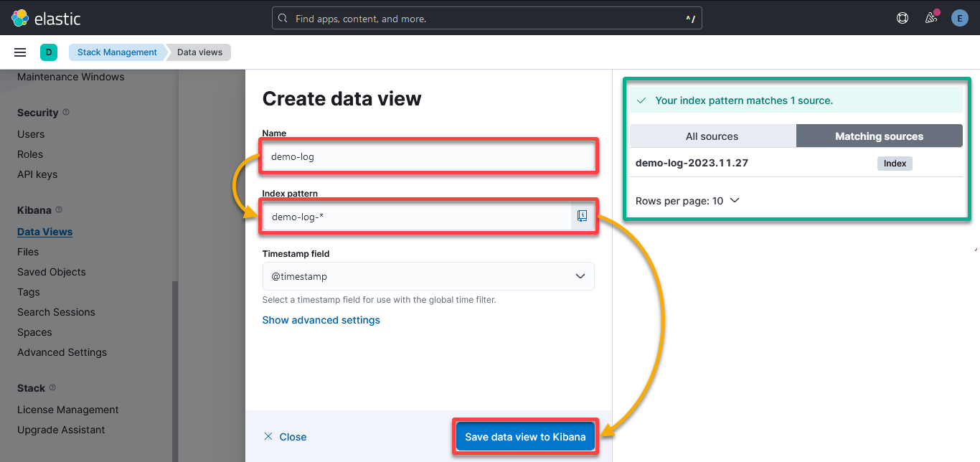This screenshot has height=462, width=980.
Task: Click 'Save data view to Kibana'
Action: [524, 435]
